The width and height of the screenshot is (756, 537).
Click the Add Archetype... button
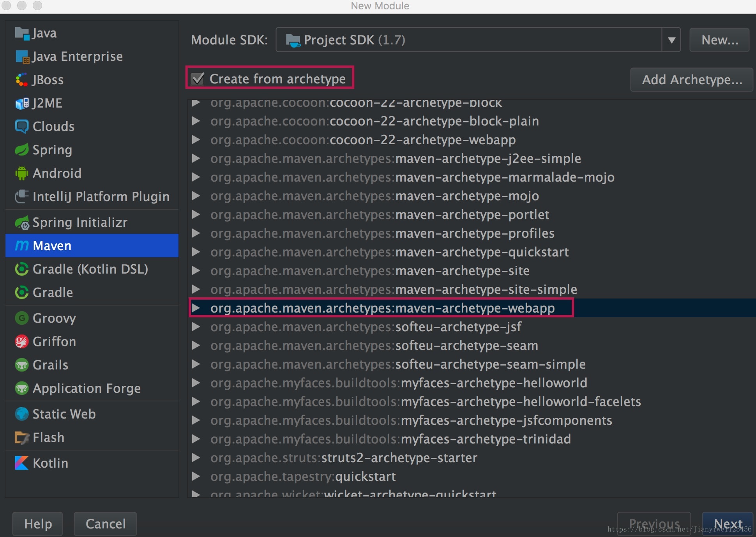pyautogui.click(x=692, y=80)
